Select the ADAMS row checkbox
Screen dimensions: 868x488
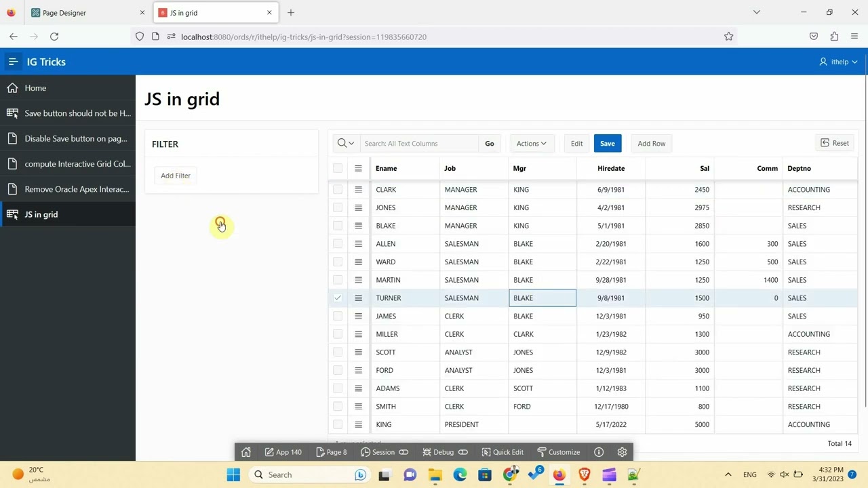coord(338,388)
